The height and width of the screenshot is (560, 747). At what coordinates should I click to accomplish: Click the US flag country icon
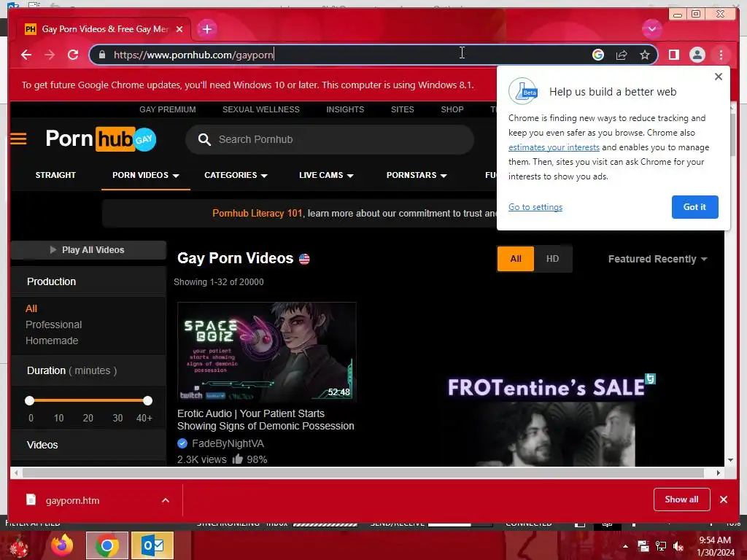pyautogui.click(x=304, y=259)
